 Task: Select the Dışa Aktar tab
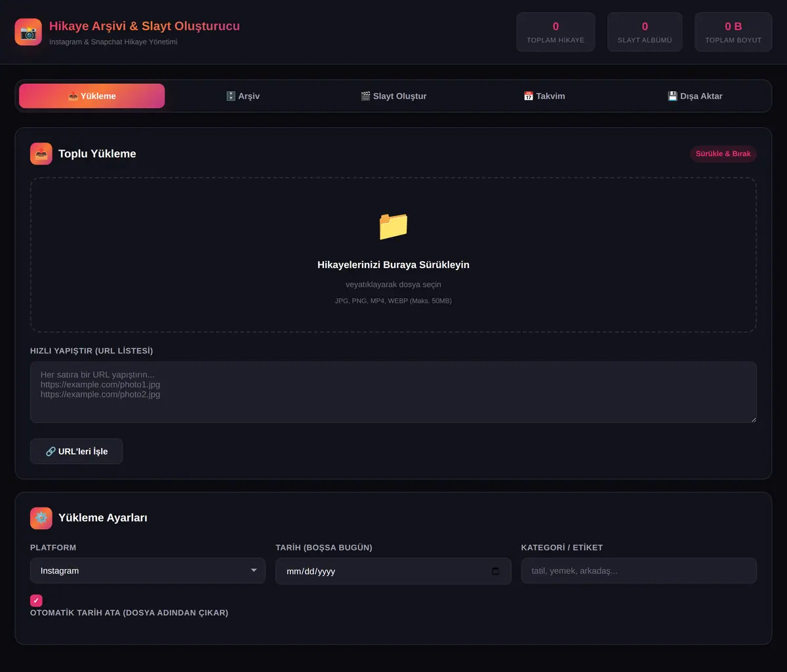point(695,96)
